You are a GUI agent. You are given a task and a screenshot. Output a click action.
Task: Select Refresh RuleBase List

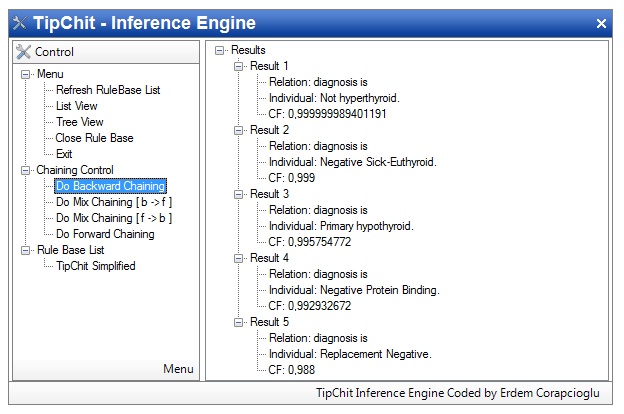108,90
